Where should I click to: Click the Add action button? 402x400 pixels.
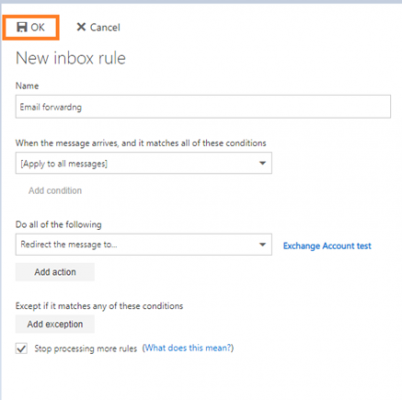pyautogui.click(x=55, y=272)
